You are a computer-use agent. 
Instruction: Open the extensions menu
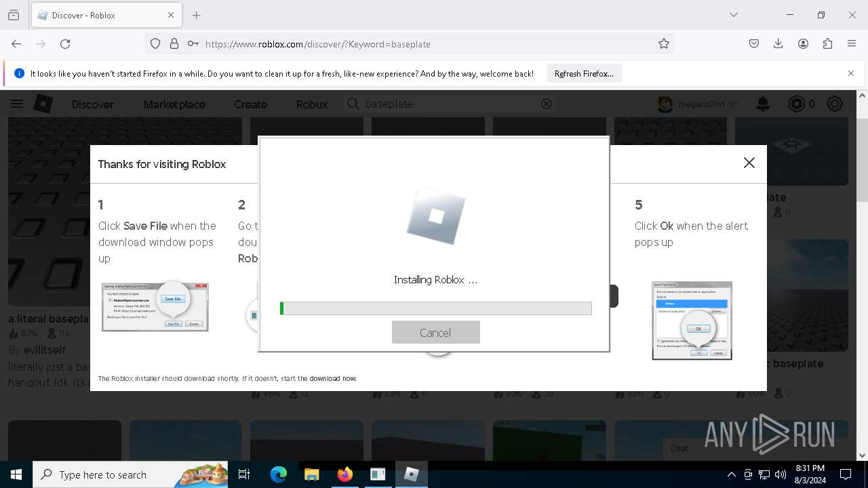pyautogui.click(x=827, y=43)
